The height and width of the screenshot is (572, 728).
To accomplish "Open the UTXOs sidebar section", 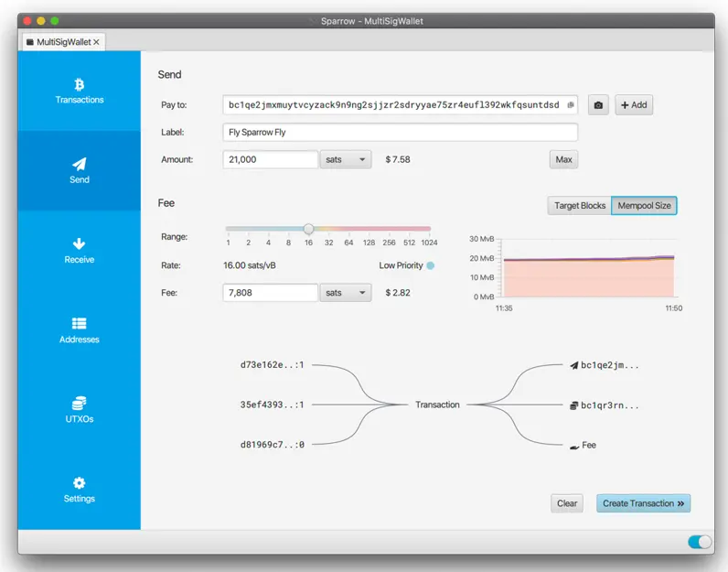I will coord(79,410).
